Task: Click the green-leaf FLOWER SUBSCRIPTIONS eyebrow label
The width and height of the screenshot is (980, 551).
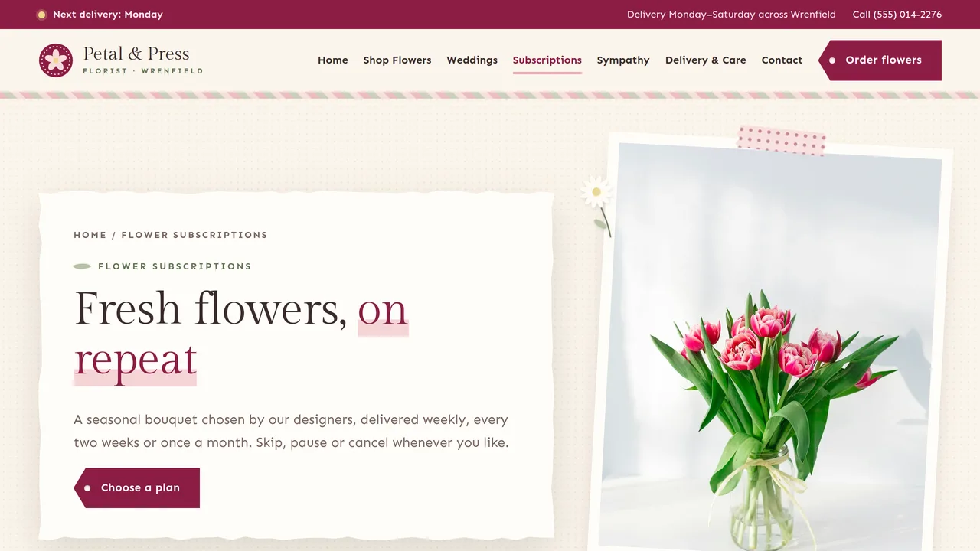Action: pos(162,266)
